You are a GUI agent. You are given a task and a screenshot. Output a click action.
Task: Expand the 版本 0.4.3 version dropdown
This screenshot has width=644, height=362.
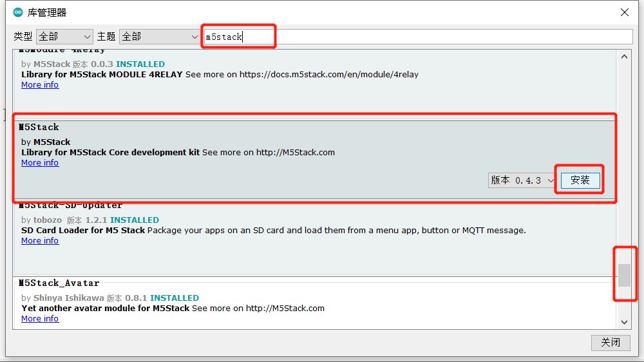(x=522, y=181)
